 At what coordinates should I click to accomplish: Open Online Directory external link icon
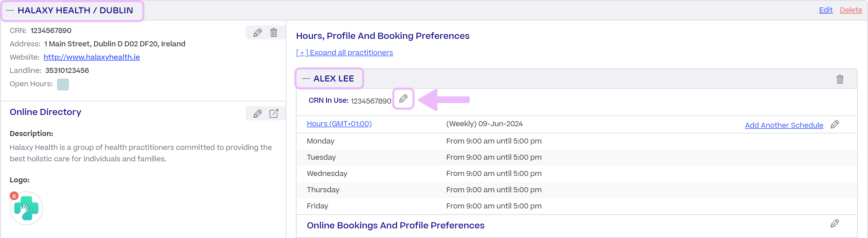pyautogui.click(x=274, y=113)
